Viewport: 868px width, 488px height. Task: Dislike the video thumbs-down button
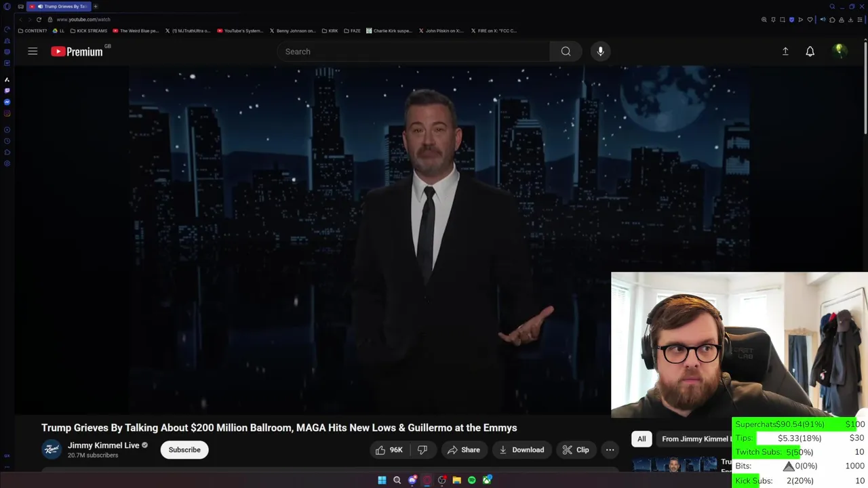[x=422, y=450]
